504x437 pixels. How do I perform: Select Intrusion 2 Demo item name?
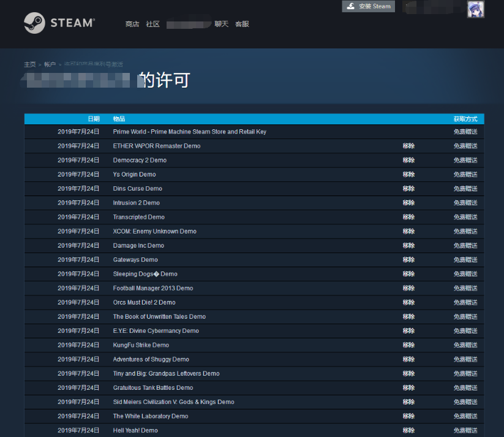click(x=137, y=203)
